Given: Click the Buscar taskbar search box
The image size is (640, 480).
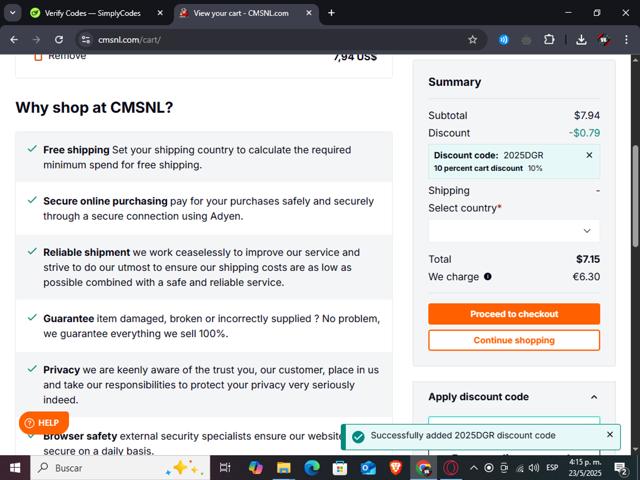Looking at the screenshot, I should (x=119, y=468).
